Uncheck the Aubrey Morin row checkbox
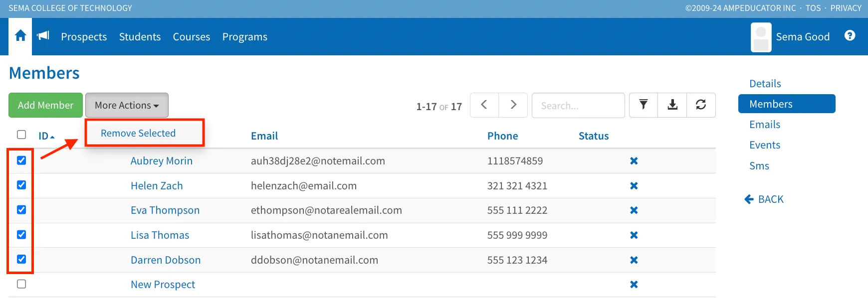Image resolution: width=868 pixels, height=298 pixels. coord(21,160)
